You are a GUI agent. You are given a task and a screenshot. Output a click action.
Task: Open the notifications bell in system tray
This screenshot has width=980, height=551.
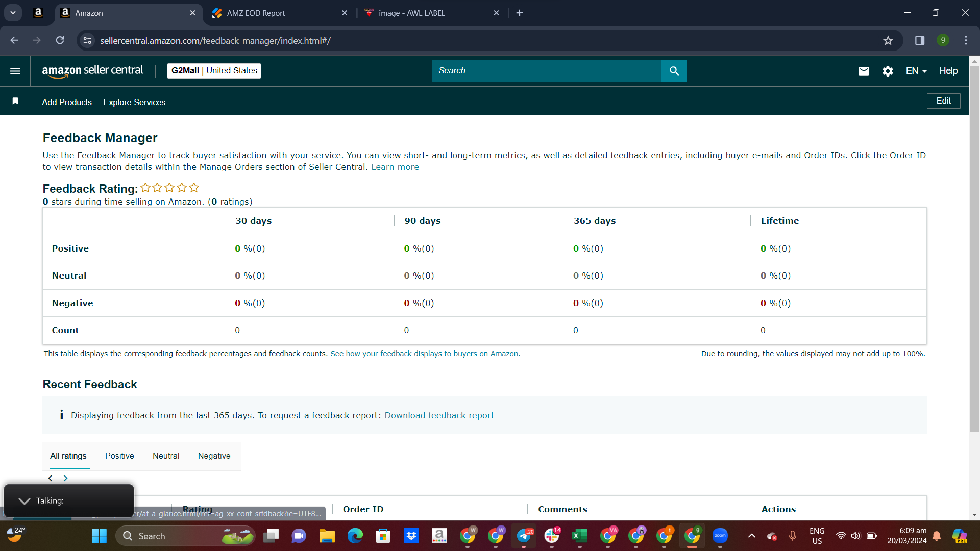937,536
